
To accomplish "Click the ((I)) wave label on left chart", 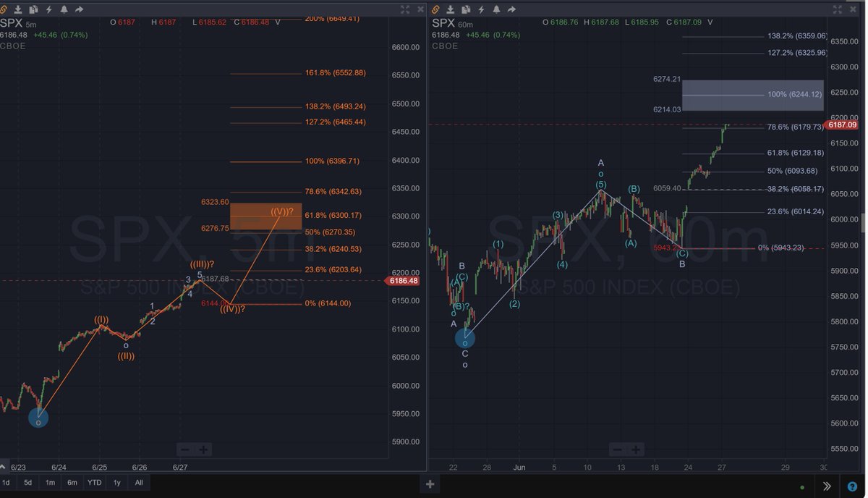I will click(101, 319).
